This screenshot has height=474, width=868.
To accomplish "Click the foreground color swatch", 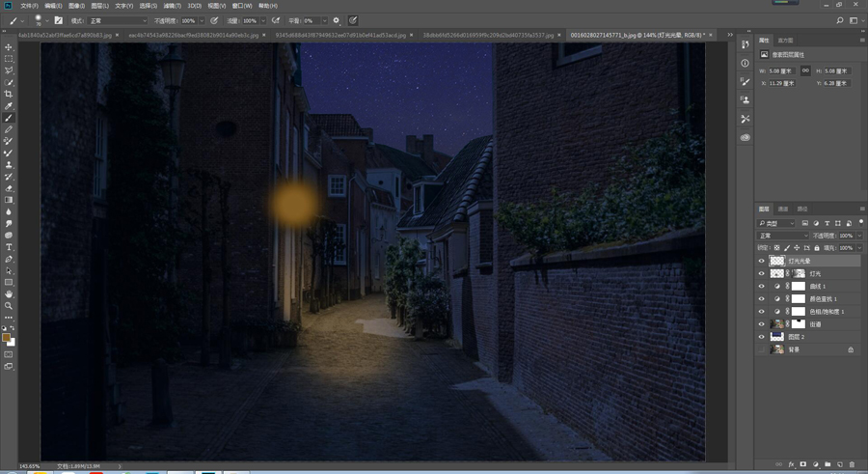I will [7, 338].
